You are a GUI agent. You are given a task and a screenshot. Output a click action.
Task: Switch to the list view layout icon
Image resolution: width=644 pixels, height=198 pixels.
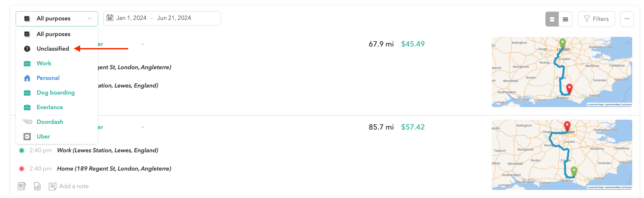565,19
